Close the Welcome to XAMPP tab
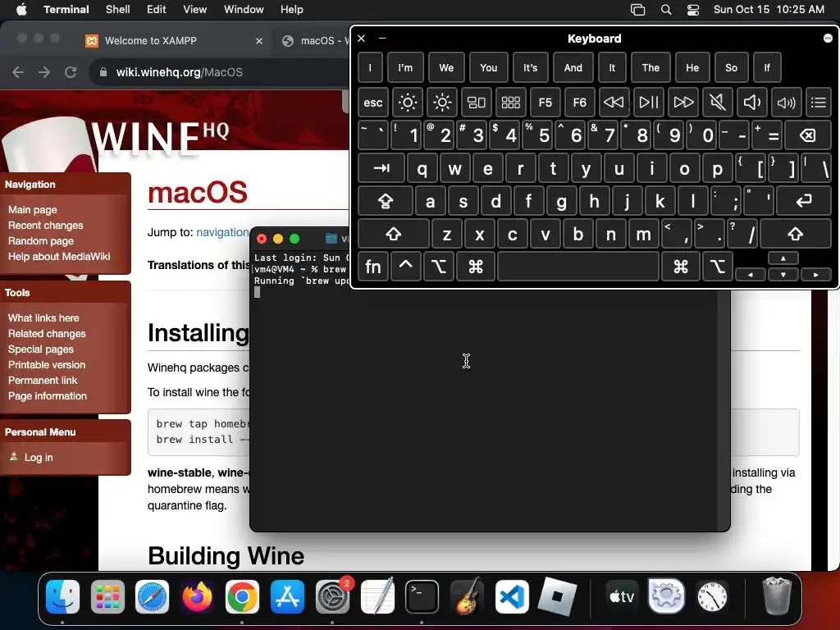This screenshot has height=630, width=840. click(259, 41)
